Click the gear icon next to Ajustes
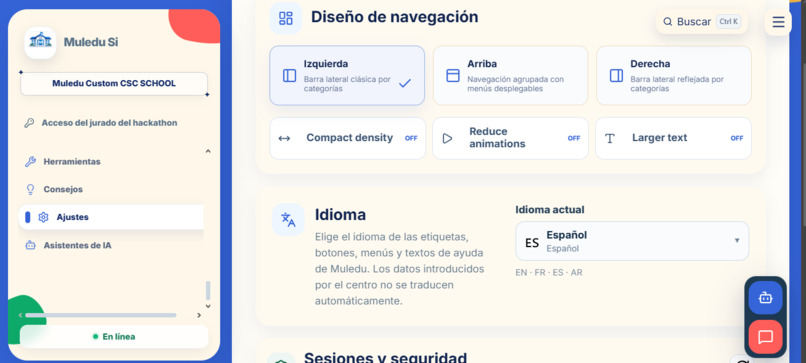 (x=44, y=217)
